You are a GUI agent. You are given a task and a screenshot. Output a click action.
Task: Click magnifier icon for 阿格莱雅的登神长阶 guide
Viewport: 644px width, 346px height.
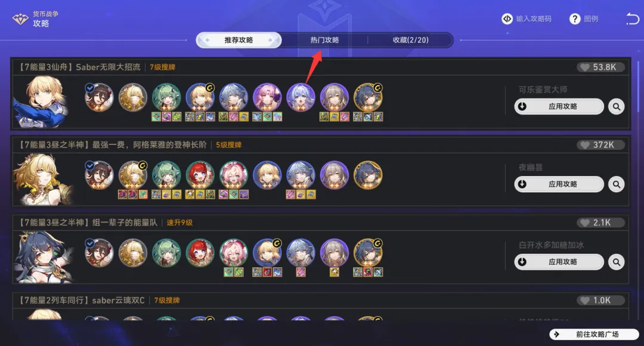click(617, 184)
